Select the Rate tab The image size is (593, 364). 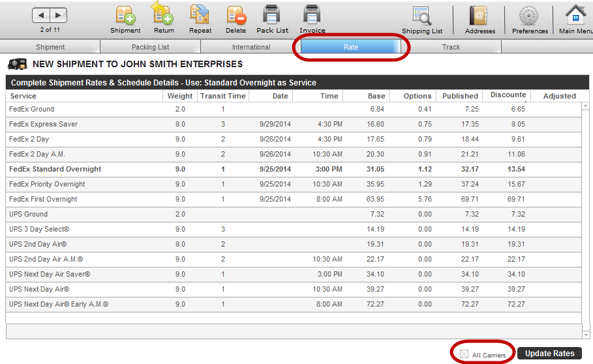[350, 47]
